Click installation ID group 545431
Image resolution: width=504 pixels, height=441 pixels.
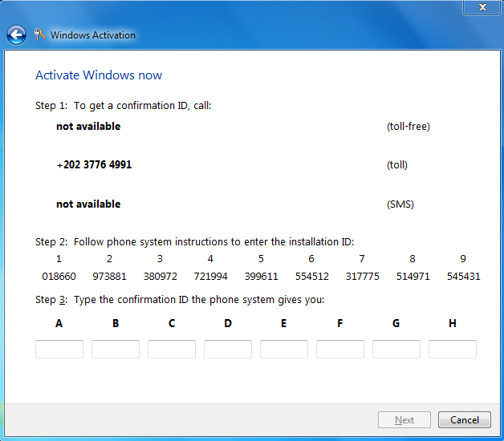(x=464, y=277)
